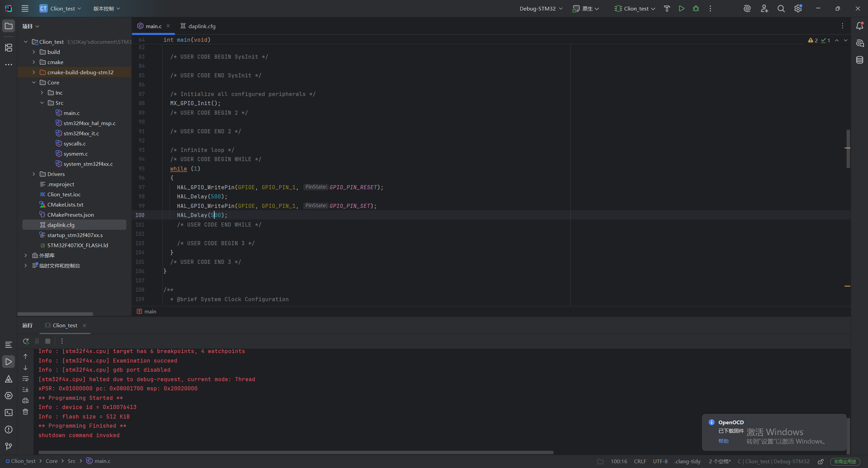
Task: Open editor tab options menu
Action: pos(842,26)
